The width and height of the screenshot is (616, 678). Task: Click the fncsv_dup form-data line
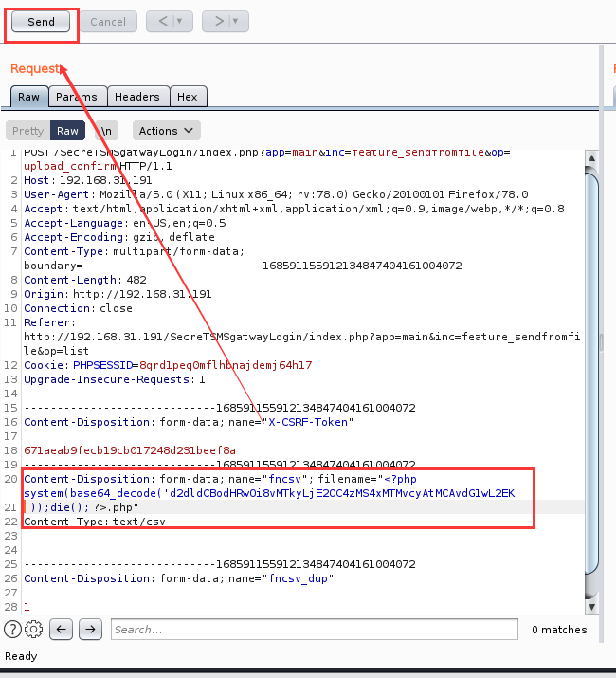tap(179, 578)
